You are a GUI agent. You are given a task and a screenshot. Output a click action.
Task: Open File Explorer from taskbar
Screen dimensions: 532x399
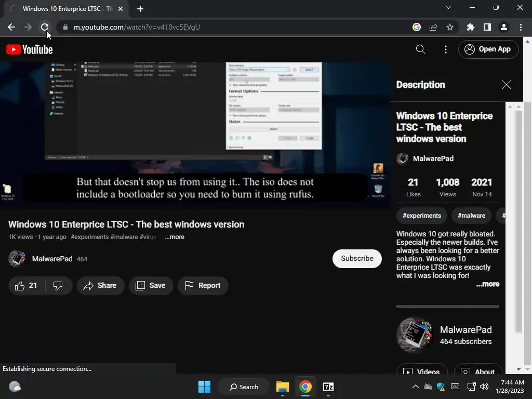click(282, 387)
